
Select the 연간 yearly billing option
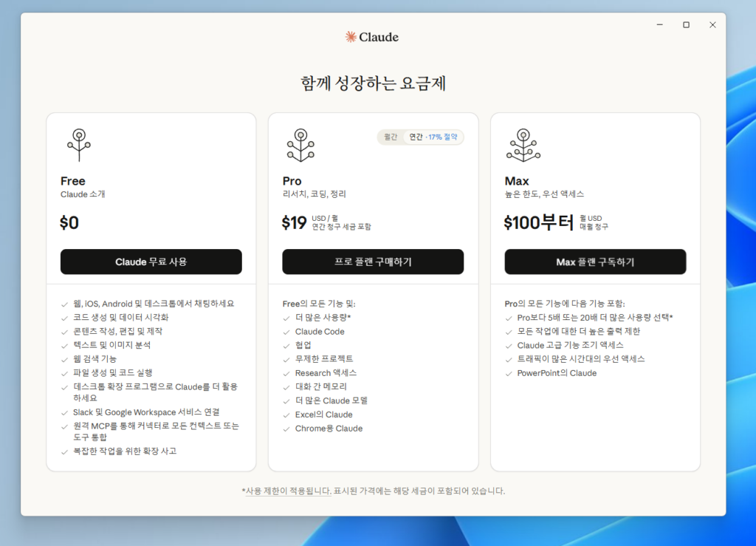coord(416,137)
